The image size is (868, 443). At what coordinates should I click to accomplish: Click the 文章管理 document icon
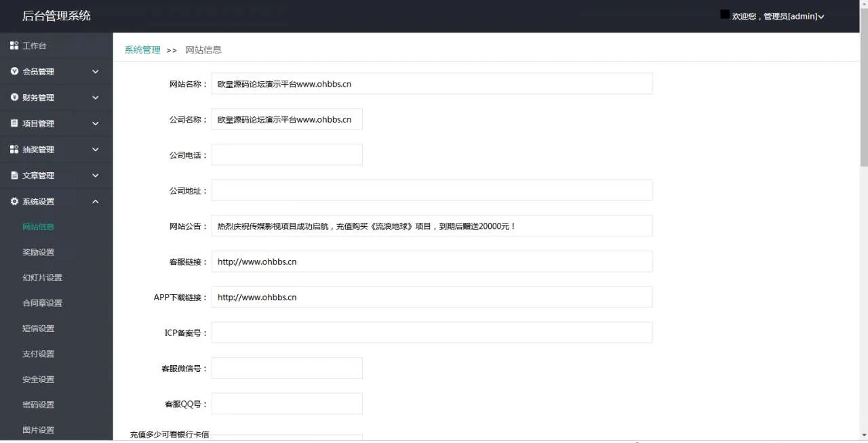click(x=14, y=175)
